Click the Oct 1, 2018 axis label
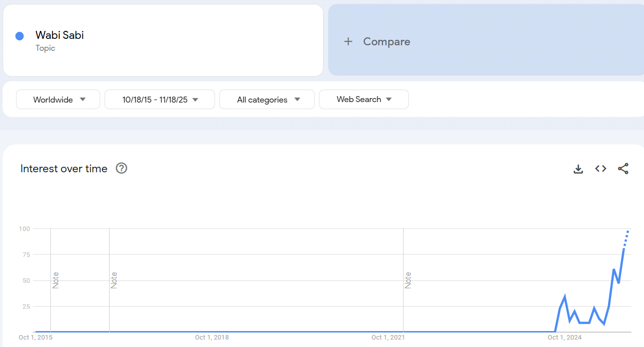644x347 pixels. coord(212,338)
